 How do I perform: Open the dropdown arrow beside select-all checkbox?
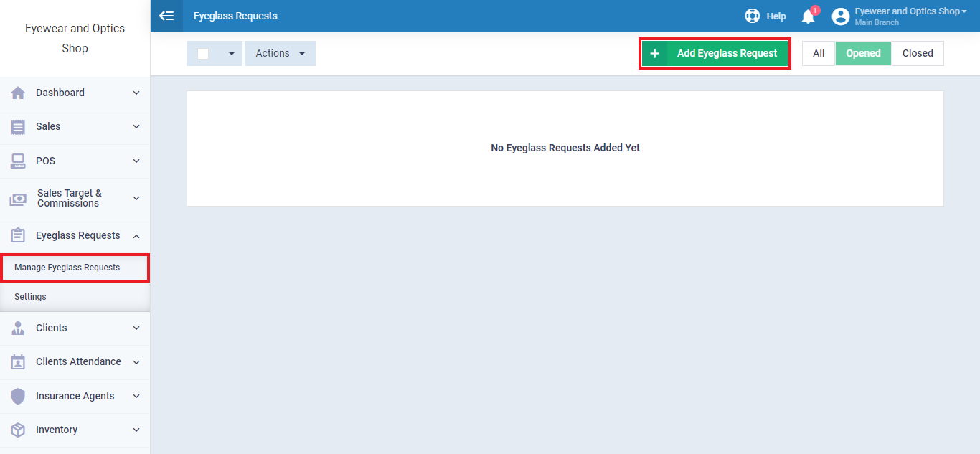(231, 54)
